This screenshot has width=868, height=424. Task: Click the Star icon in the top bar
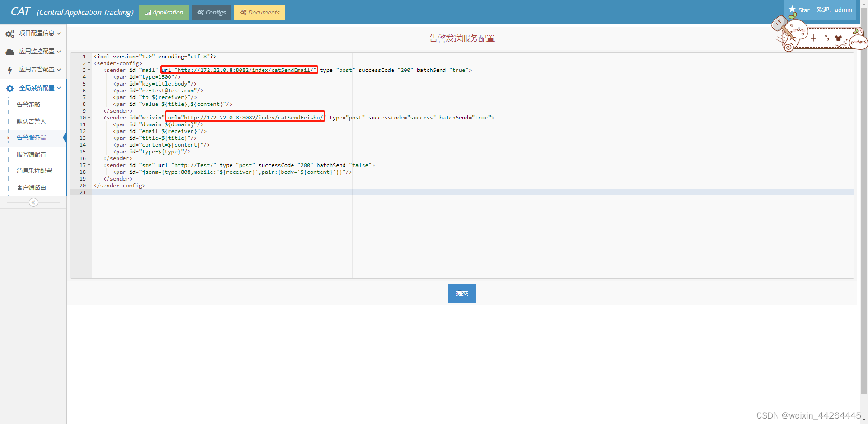[793, 9]
